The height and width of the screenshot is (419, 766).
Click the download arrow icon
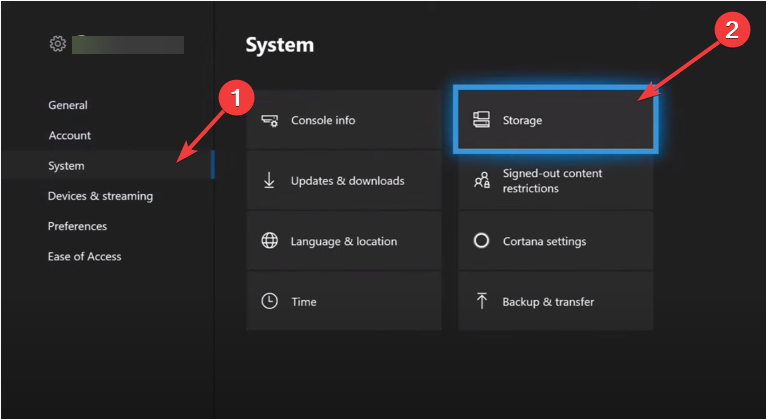tap(269, 181)
